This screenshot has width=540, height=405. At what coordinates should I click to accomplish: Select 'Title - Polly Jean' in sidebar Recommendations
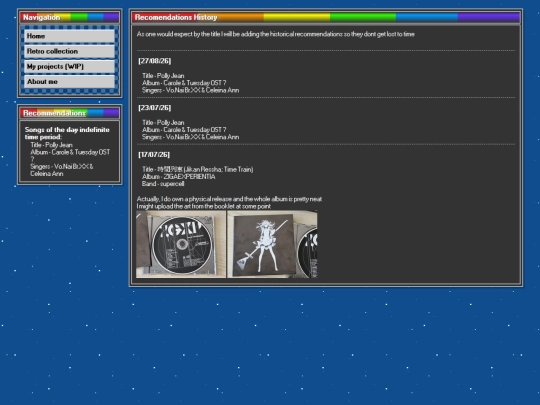(51, 145)
